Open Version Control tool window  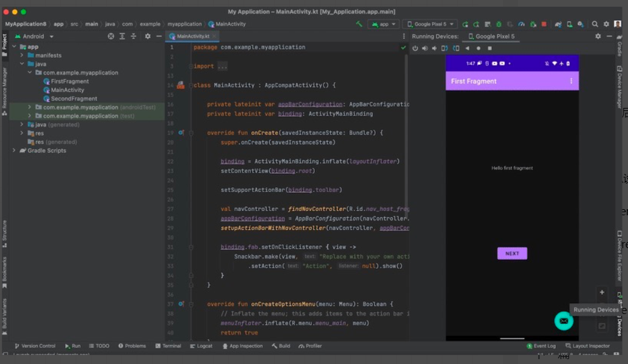click(35, 346)
